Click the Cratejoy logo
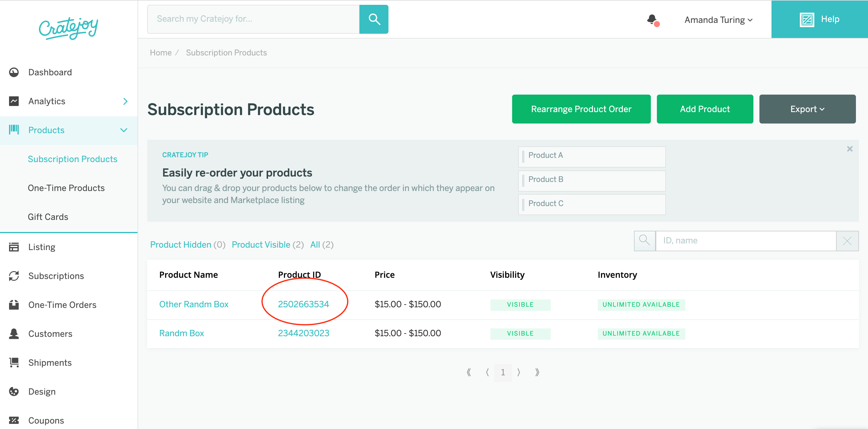Image resolution: width=868 pixels, height=429 pixels. [x=68, y=28]
